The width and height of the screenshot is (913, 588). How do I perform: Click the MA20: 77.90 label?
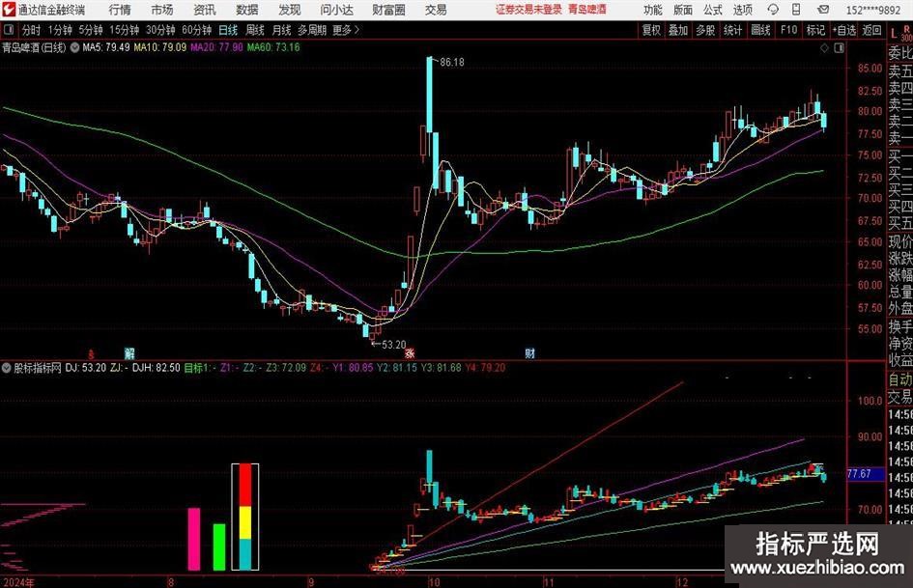click(x=216, y=47)
